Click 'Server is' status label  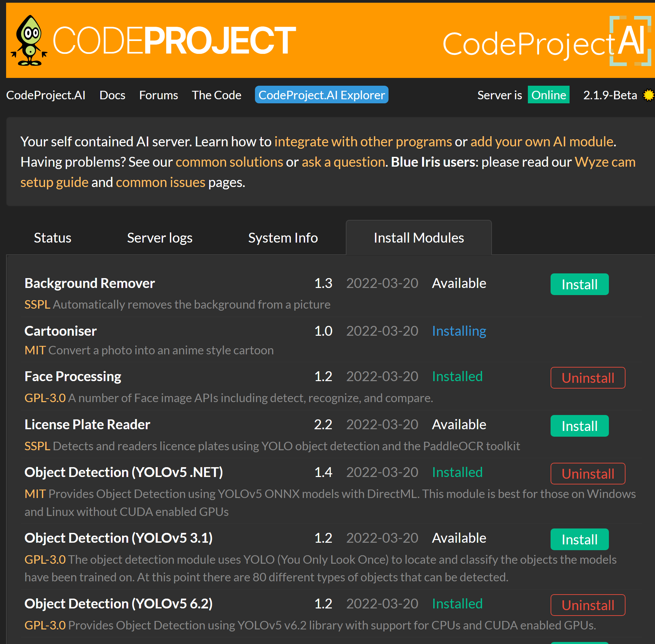click(x=499, y=95)
